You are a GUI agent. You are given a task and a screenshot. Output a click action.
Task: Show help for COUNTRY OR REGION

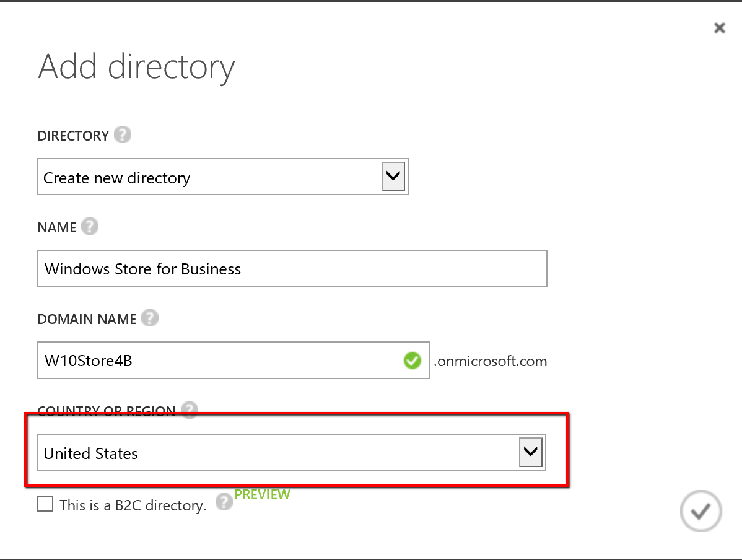(190, 409)
